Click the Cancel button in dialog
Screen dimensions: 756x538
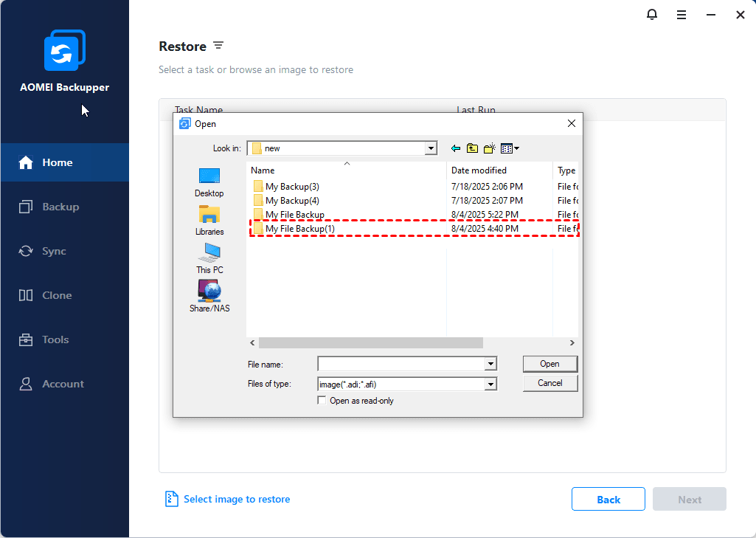(550, 383)
